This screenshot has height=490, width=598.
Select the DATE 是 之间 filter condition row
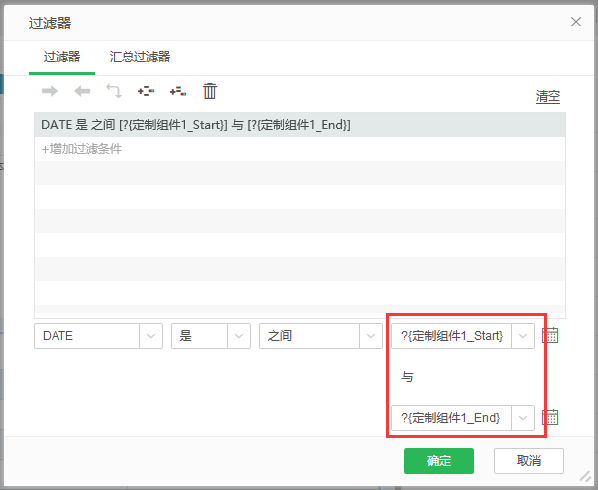[x=300, y=125]
